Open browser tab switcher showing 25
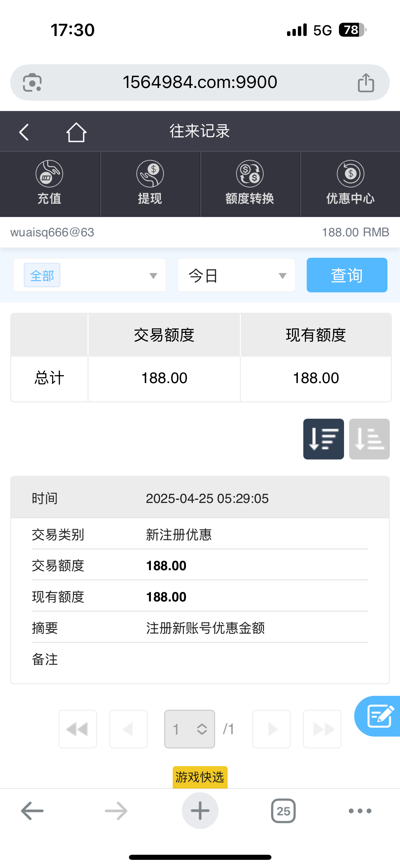The height and width of the screenshot is (868, 400). coord(283,811)
